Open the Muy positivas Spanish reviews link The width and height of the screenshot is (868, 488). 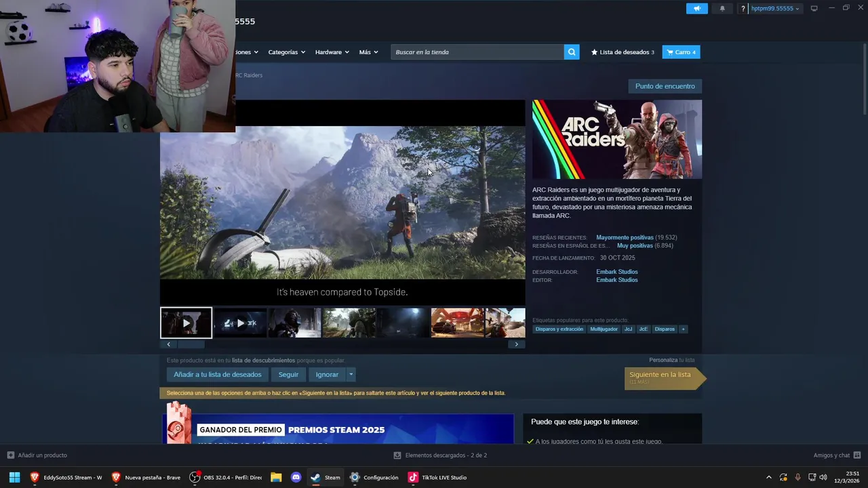(635, 246)
